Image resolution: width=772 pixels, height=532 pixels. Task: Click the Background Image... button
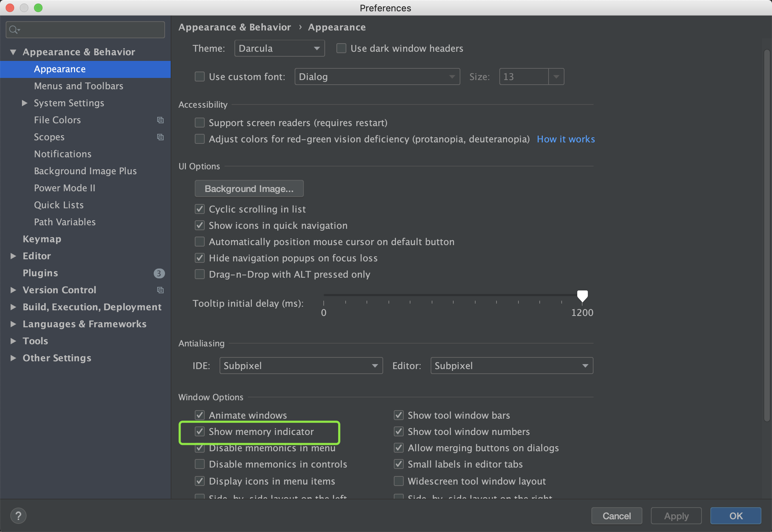tap(249, 188)
